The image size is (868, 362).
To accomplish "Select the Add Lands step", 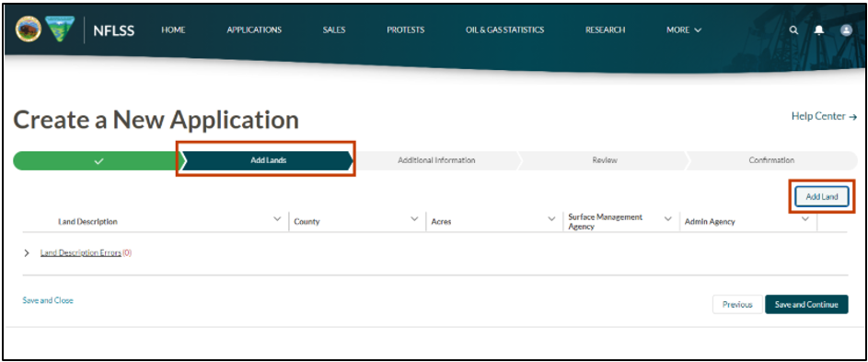I will pyautogui.click(x=268, y=160).
